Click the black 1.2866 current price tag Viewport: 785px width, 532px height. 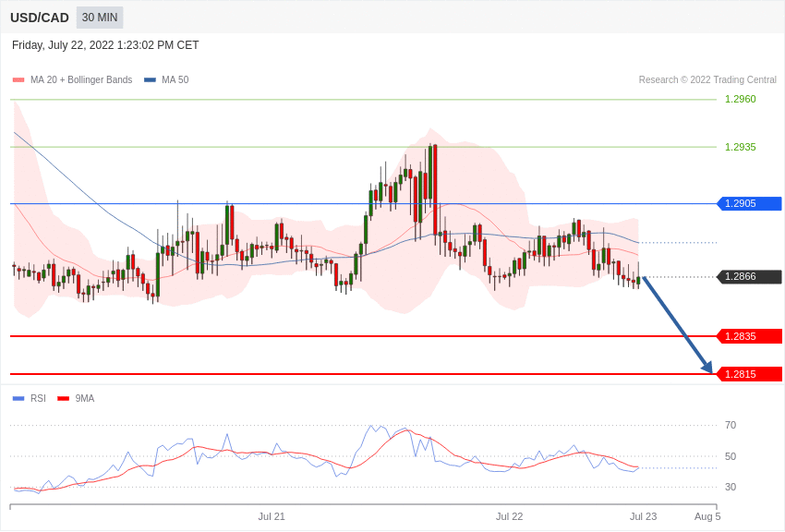click(x=750, y=277)
